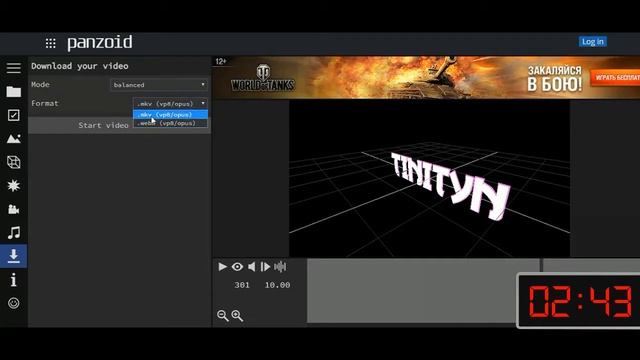Click the 3D text preview canvas
This screenshot has height=360, width=640.
pyautogui.click(x=429, y=178)
